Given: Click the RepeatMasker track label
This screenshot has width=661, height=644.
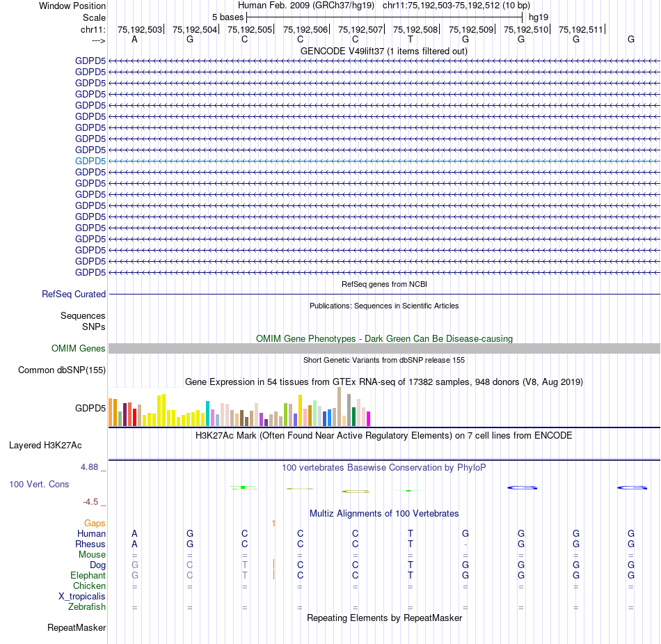Looking at the screenshot, I should point(77,627).
